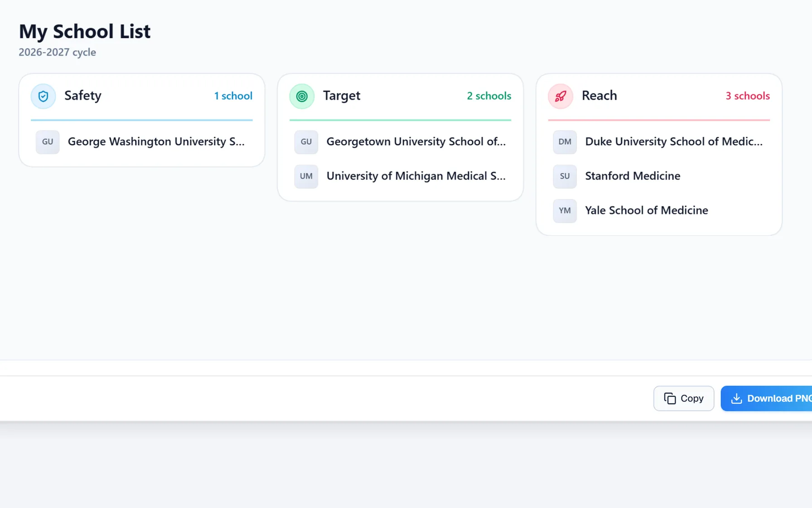Image resolution: width=812 pixels, height=508 pixels.
Task: Click the Target column heading
Action: [342, 96]
